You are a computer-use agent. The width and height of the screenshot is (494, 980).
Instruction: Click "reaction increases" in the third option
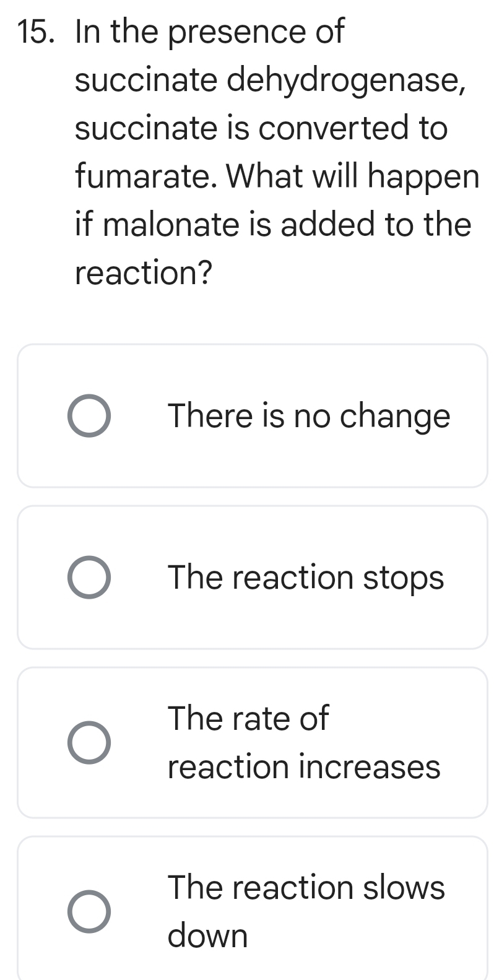(x=304, y=767)
